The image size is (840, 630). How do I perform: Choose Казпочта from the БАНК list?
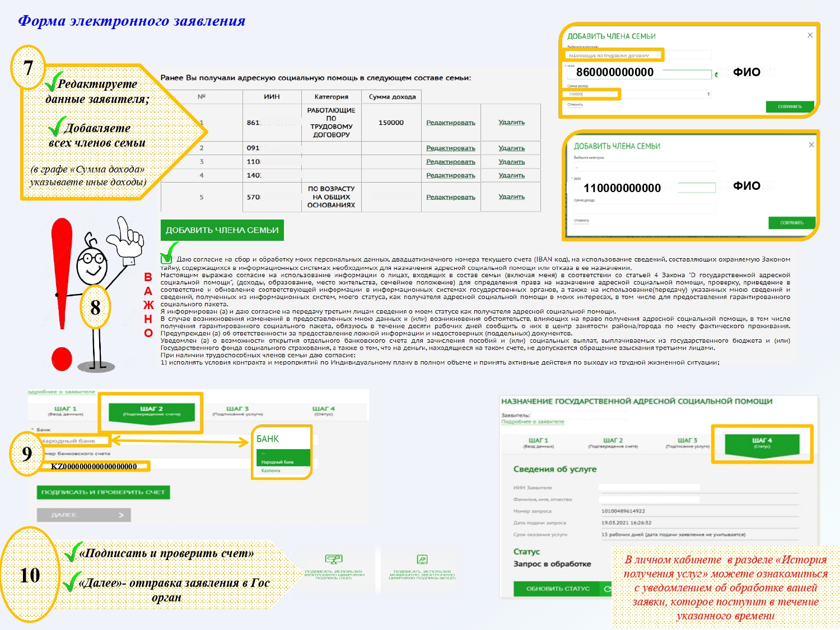click(271, 471)
